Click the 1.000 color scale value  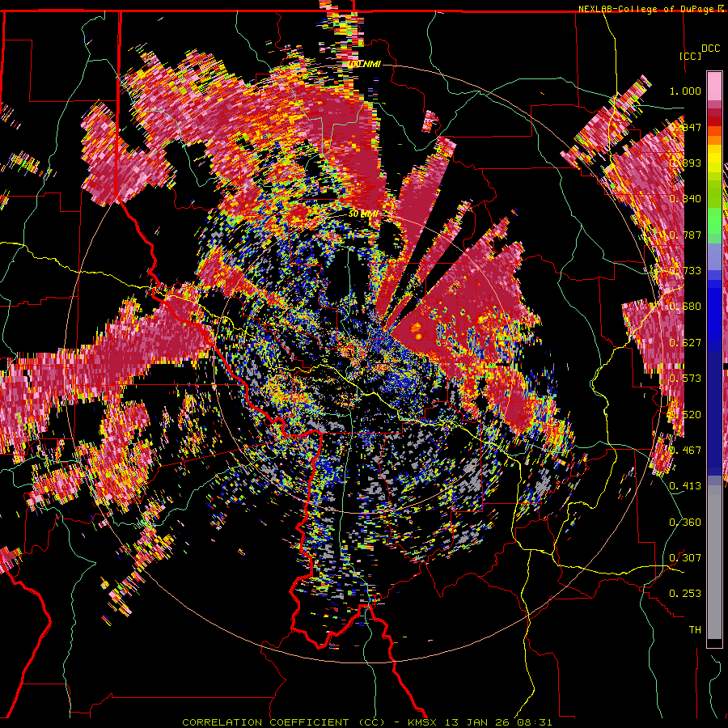point(685,91)
